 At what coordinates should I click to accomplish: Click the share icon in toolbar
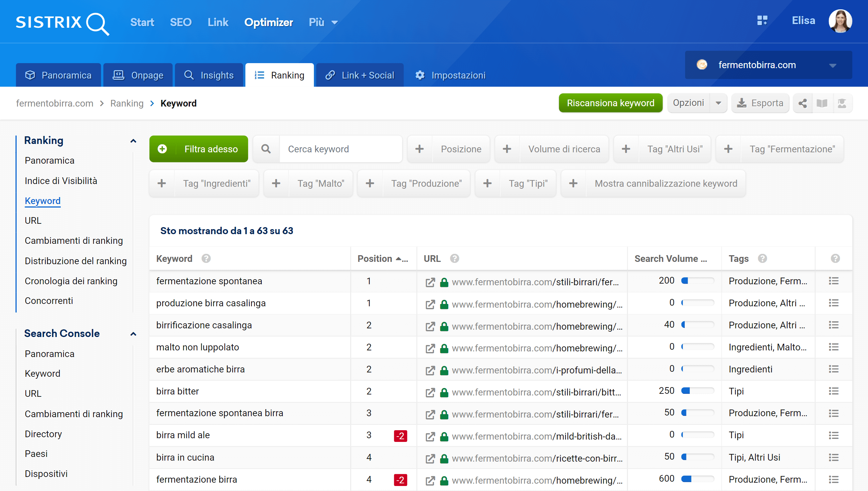803,103
